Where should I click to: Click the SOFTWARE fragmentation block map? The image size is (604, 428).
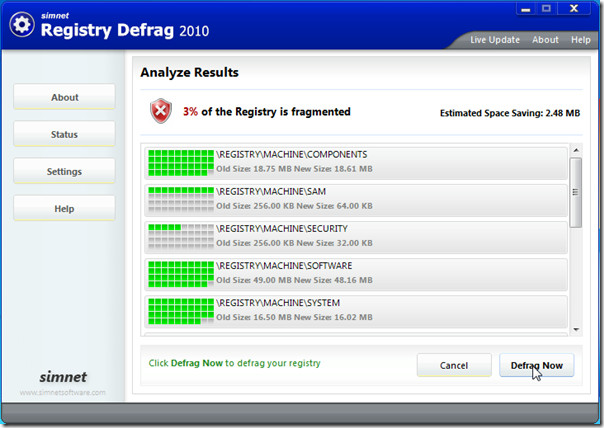[x=181, y=274]
